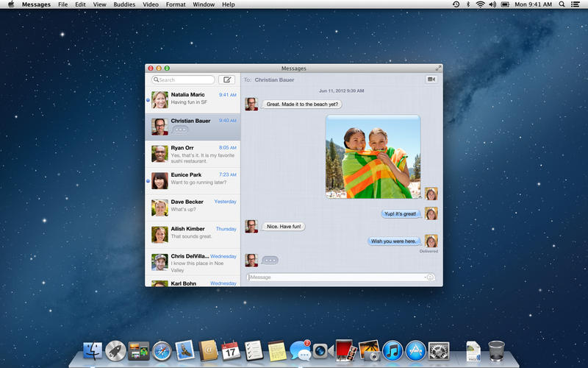
Task: Open the Buddies menu
Action: click(x=124, y=4)
